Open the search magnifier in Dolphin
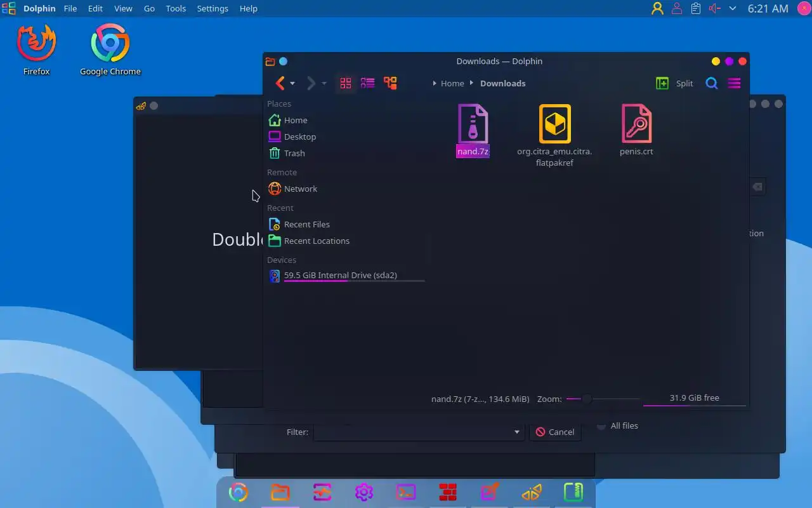The height and width of the screenshot is (508, 812). tap(712, 83)
